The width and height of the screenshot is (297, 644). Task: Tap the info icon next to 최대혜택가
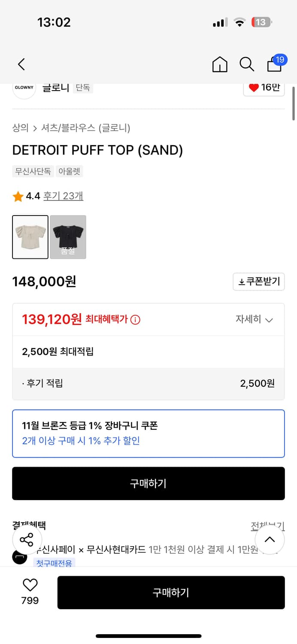[x=136, y=319]
